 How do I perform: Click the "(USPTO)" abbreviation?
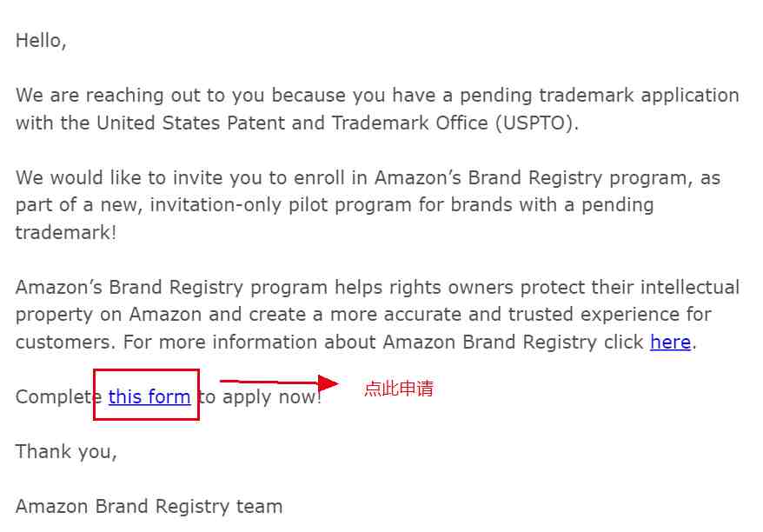537,123
